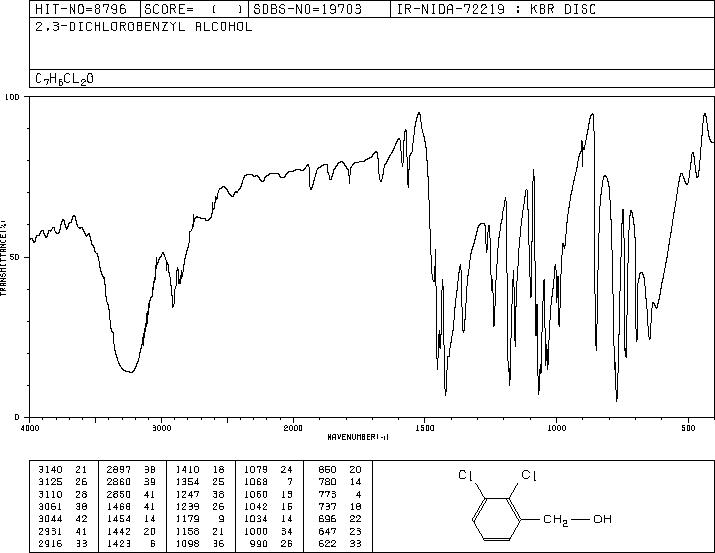The image size is (715, 553).
Task: Pick the 737 wavenumber in the table
Action: tap(327, 506)
